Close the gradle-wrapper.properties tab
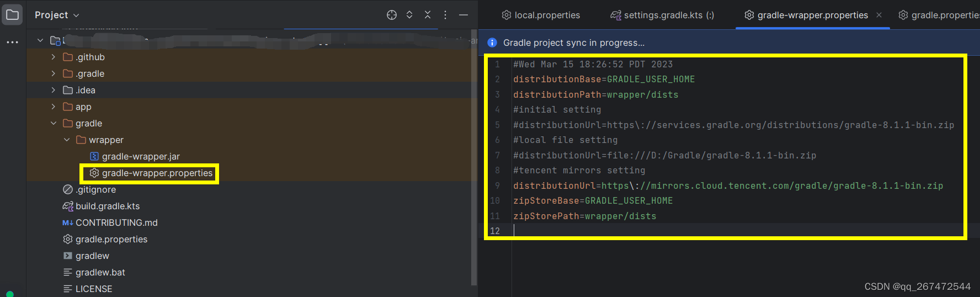980x297 pixels. click(x=879, y=15)
